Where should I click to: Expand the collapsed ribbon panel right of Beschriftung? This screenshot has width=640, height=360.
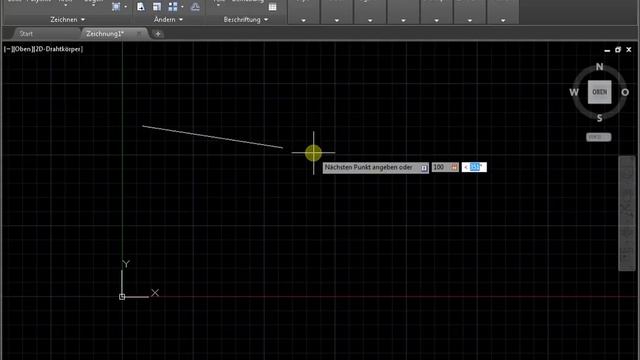[303, 20]
